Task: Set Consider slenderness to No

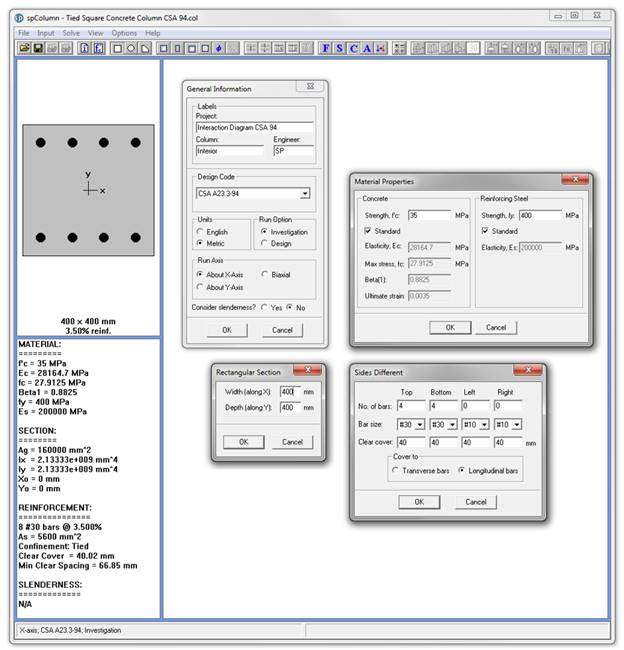Action: coord(289,307)
